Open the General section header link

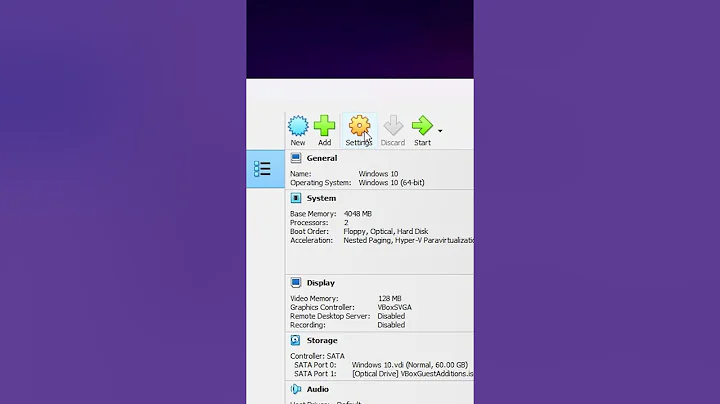[322, 158]
